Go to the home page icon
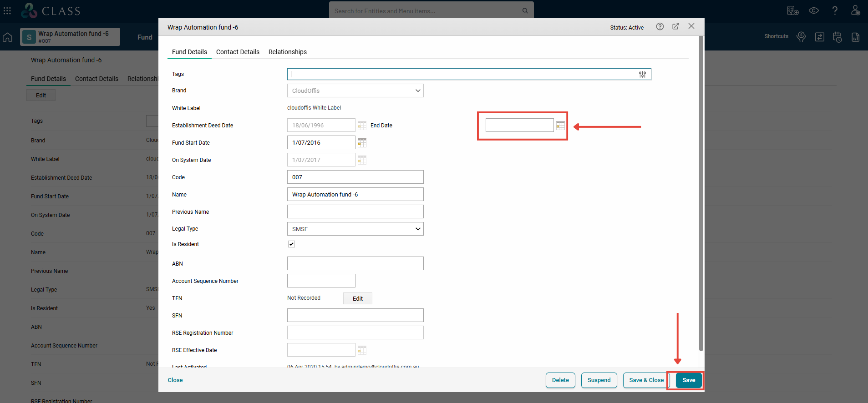This screenshot has width=868, height=403. 8,37
